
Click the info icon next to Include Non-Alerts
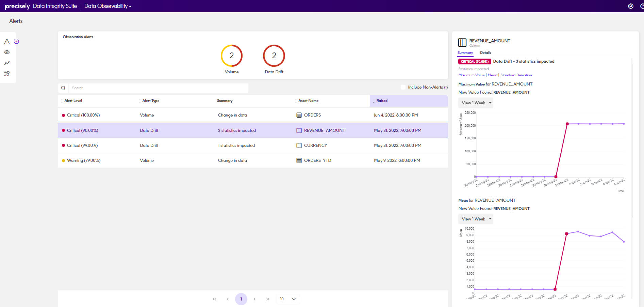[446, 88]
